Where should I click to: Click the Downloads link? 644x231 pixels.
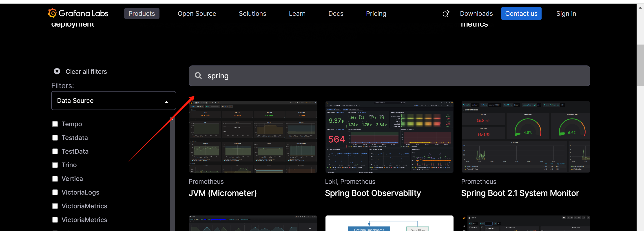point(476,13)
